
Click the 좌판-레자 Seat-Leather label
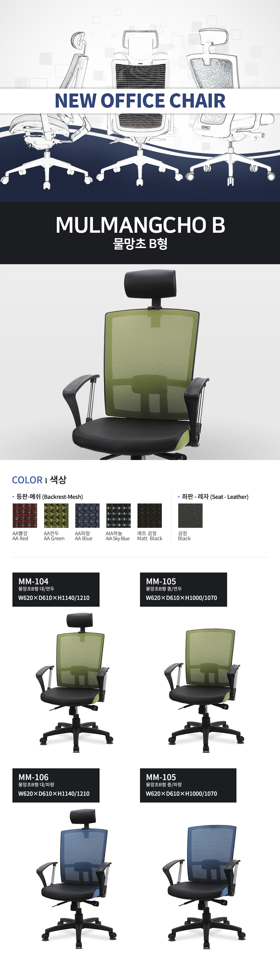coord(215,496)
